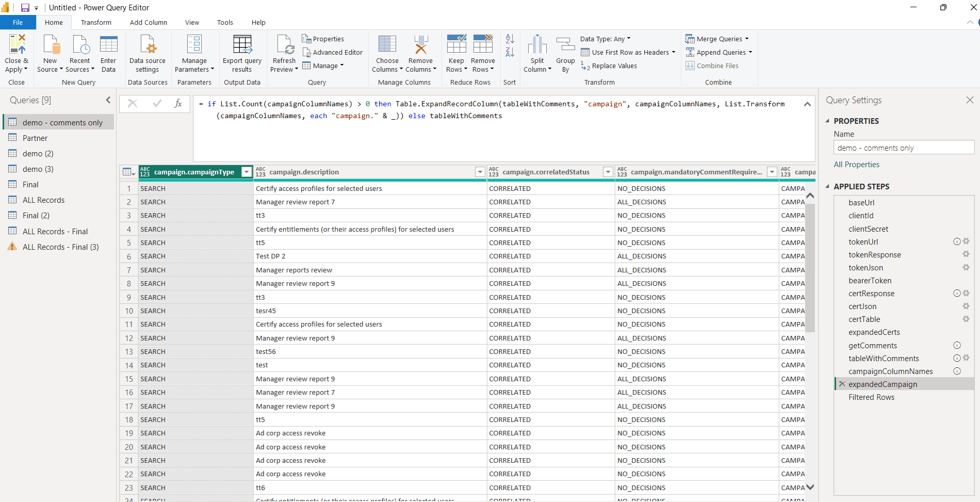Click the Remove Columns icon
The height and width of the screenshot is (502, 980).
pyautogui.click(x=420, y=45)
